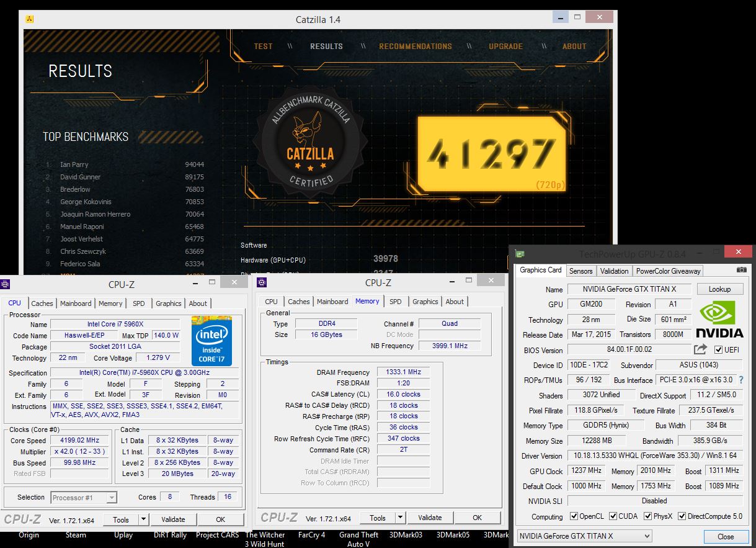The width and height of the screenshot is (756, 548).
Task: Click the Bus Interface question mark icon
Action: tap(740, 380)
